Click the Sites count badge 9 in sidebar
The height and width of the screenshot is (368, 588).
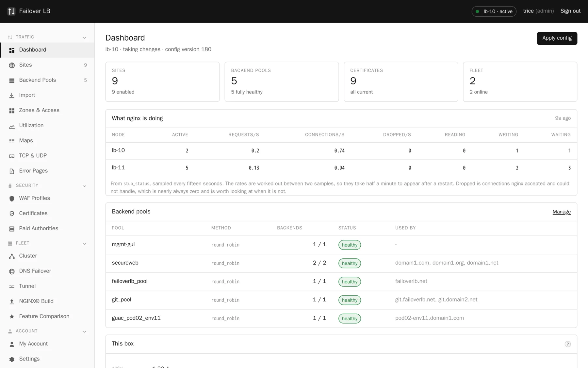click(85, 65)
